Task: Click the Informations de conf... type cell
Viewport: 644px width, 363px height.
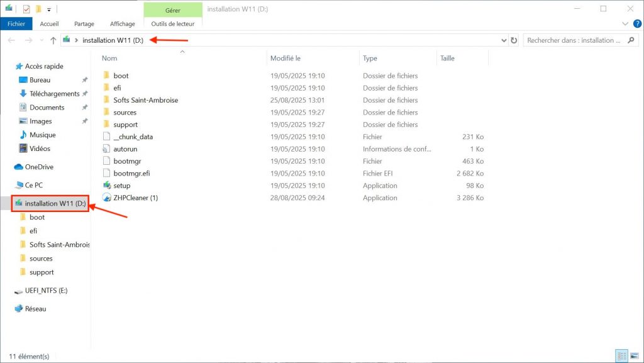Action: click(x=397, y=149)
